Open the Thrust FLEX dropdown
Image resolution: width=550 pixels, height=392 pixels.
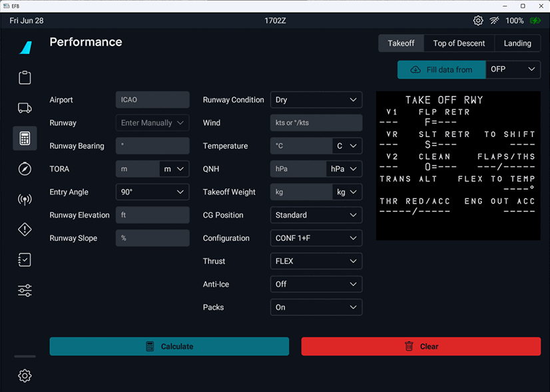pos(316,262)
